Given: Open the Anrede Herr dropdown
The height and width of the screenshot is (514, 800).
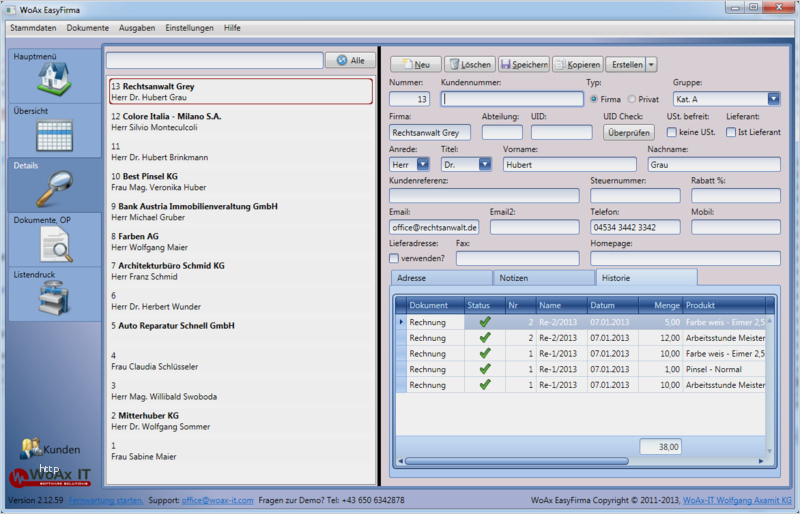Looking at the screenshot, I should (423, 164).
